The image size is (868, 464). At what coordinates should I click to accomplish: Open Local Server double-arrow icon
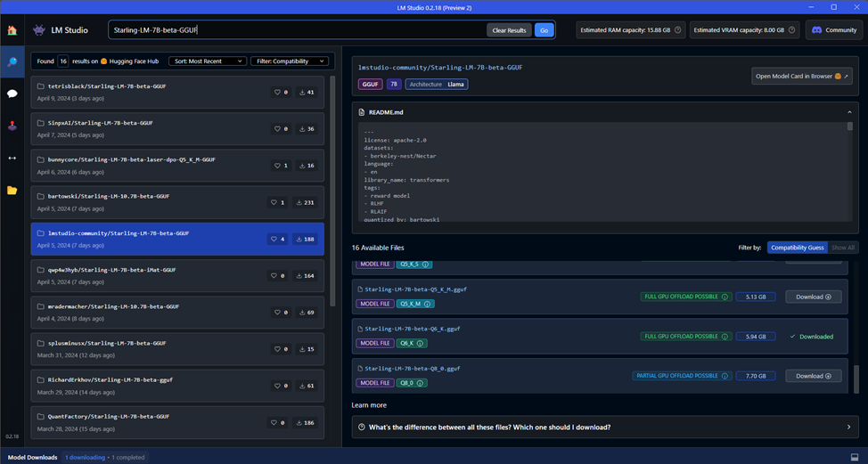tap(12, 159)
